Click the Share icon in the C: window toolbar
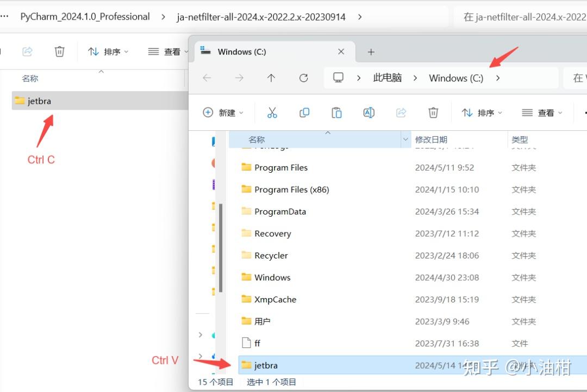The image size is (587, 392). pos(401,112)
